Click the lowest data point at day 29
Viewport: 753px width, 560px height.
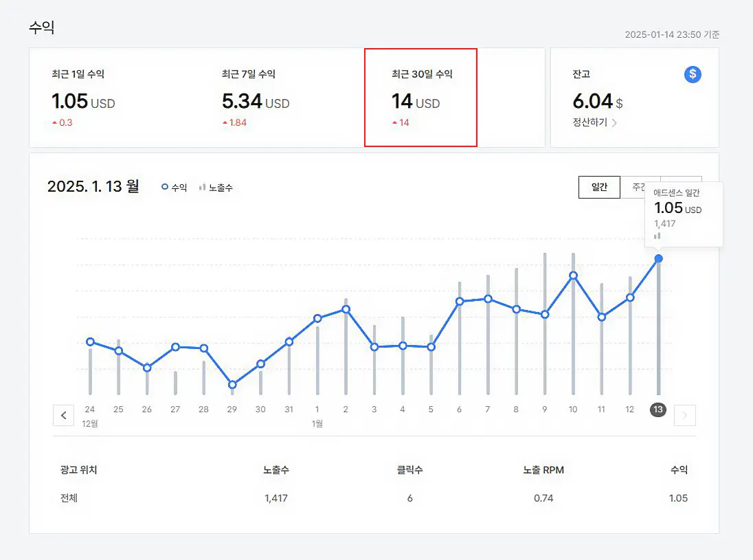click(x=232, y=385)
